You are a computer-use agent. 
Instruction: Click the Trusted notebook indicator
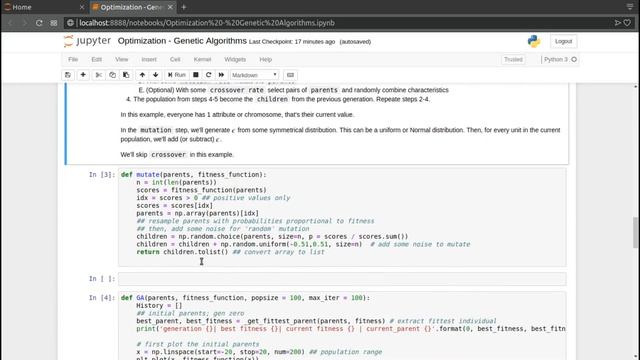tap(513, 60)
